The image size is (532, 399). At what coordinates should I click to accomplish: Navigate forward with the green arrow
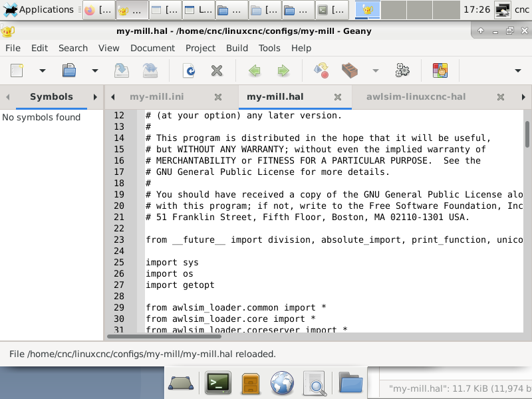click(x=283, y=70)
